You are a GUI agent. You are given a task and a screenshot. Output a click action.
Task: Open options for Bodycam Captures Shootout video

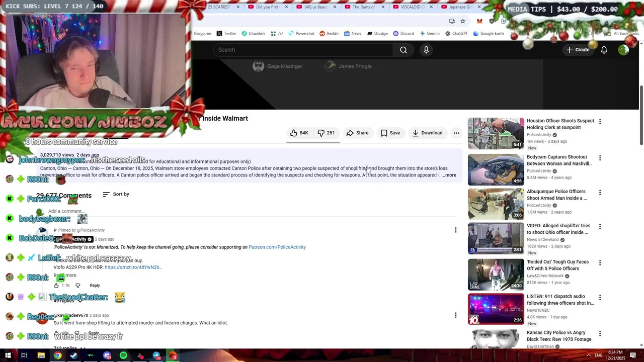tap(600, 158)
